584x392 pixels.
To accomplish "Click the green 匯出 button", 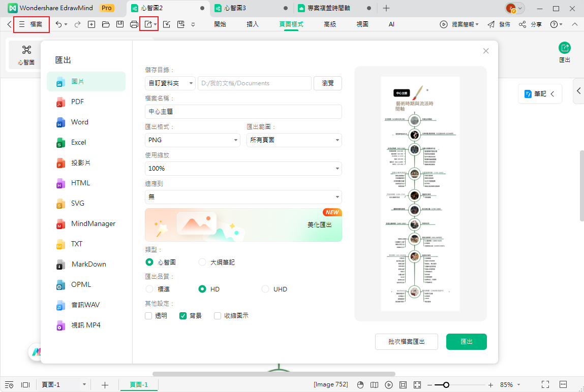I will (x=466, y=342).
